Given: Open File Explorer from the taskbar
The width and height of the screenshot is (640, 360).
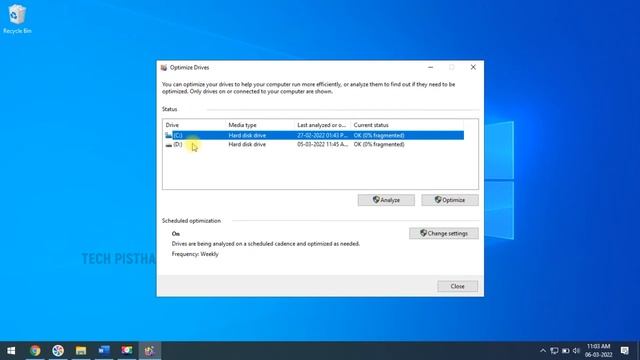Looking at the screenshot, I should [x=81, y=351].
